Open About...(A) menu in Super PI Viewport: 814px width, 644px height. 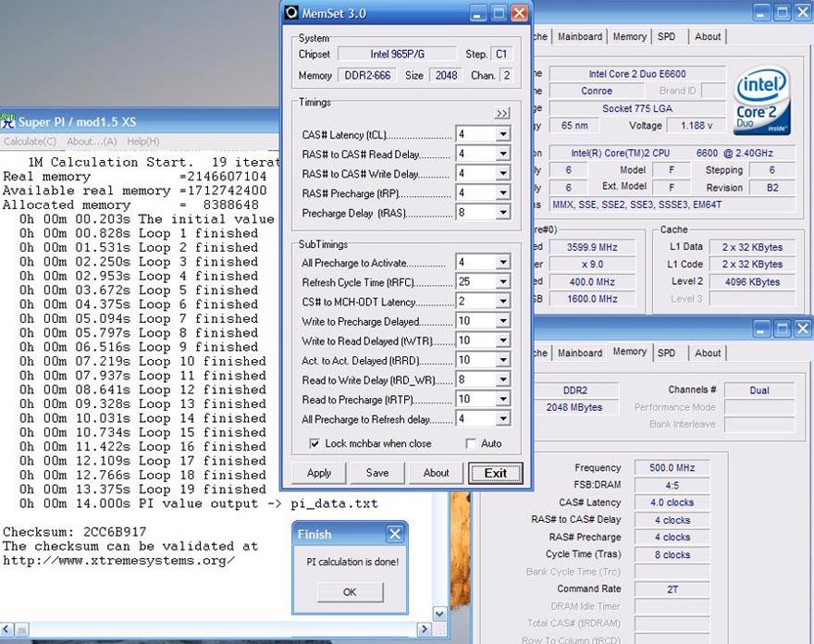pyautogui.click(x=92, y=142)
